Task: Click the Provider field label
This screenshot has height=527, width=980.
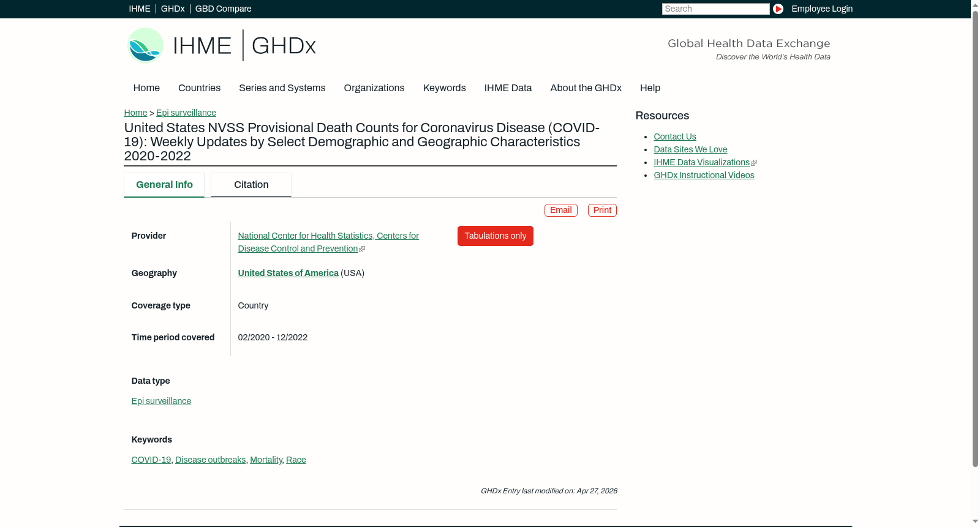Action: coord(149,236)
